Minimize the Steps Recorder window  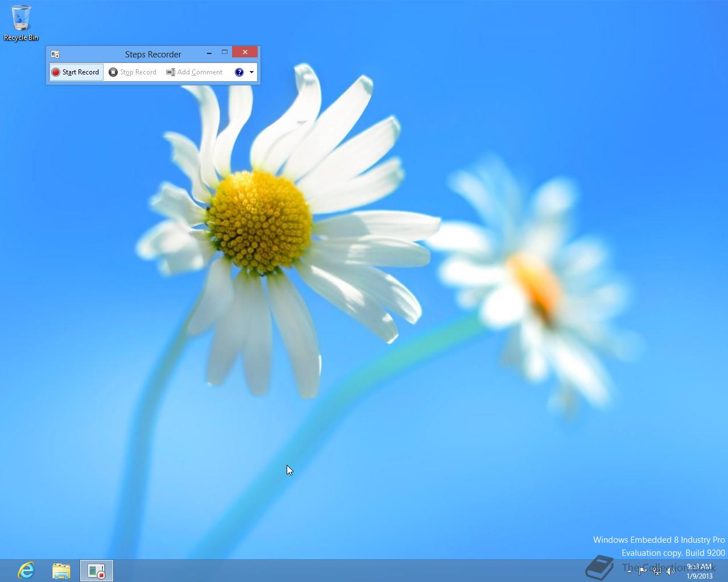click(x=209, y=53)
